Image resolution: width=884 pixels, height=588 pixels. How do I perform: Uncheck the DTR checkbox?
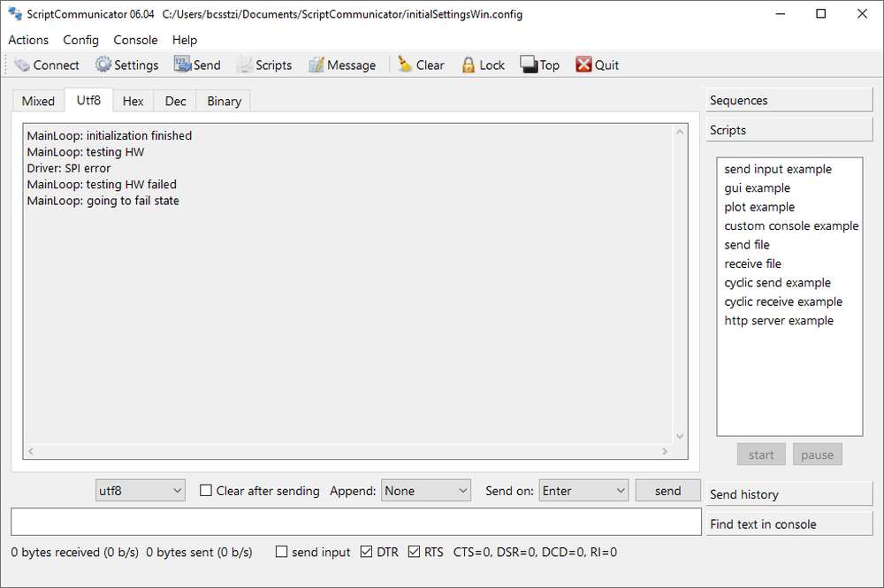point(366,552)
